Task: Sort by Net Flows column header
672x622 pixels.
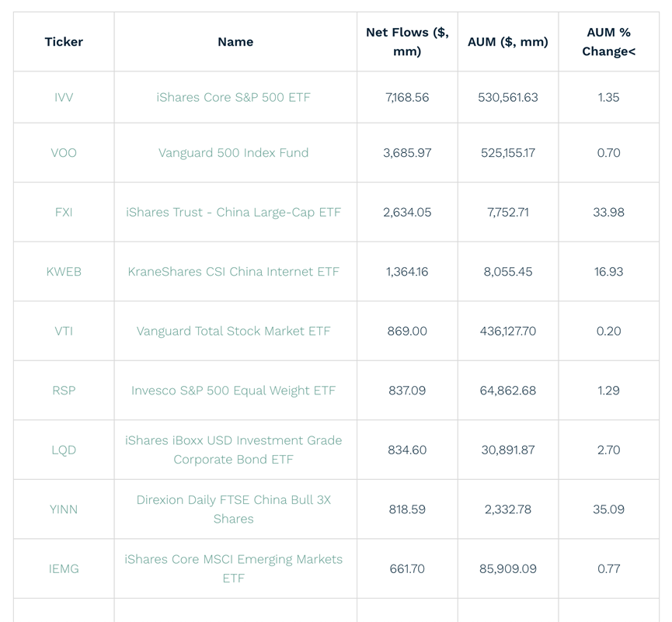Action: 407,42
